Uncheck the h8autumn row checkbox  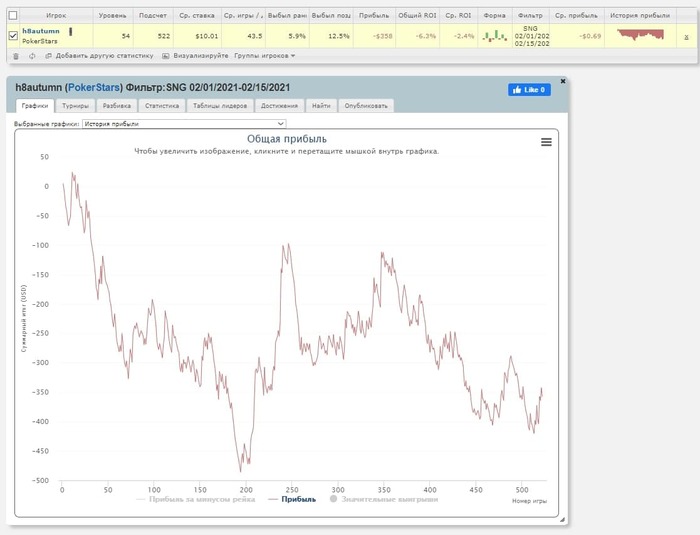tap(13, 35)
